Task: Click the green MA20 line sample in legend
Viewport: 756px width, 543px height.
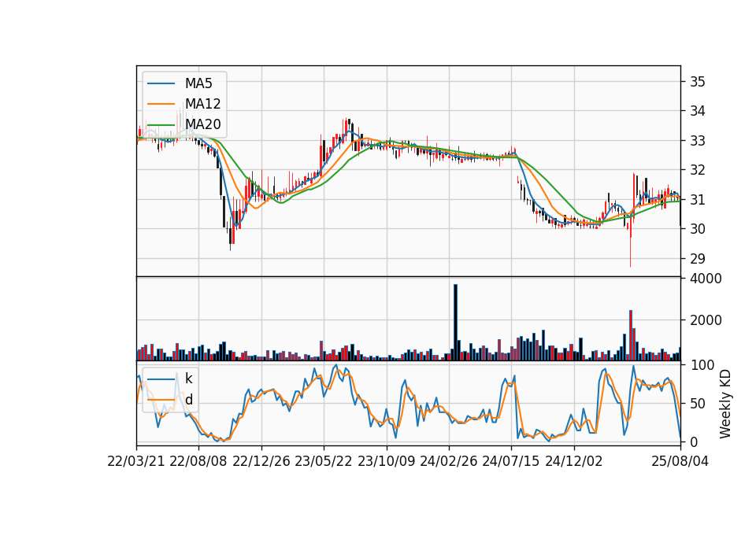Action: click(161, 124)
